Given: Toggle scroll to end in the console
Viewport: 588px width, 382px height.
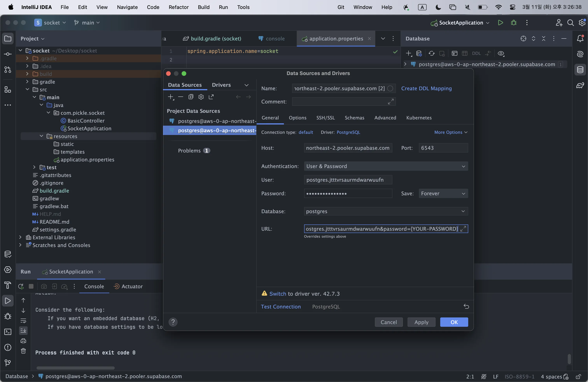Looking at the screenshot, I should point(23,330).
